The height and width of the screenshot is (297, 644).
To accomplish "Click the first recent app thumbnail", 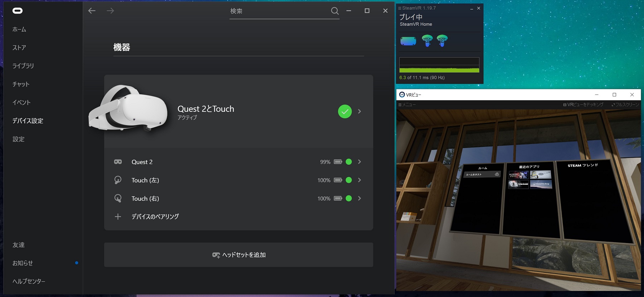I will [518, 175].
